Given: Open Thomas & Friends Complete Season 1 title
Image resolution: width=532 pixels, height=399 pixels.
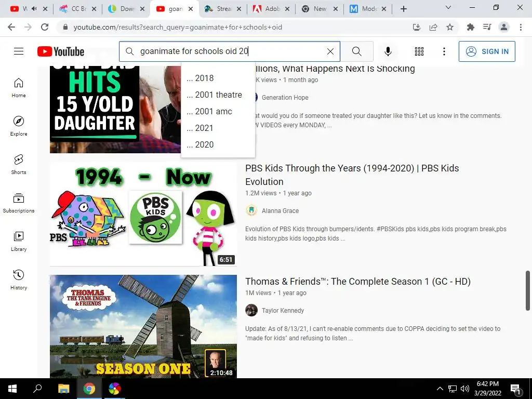Looking at the screenshot, I should (x=358, y=281).
